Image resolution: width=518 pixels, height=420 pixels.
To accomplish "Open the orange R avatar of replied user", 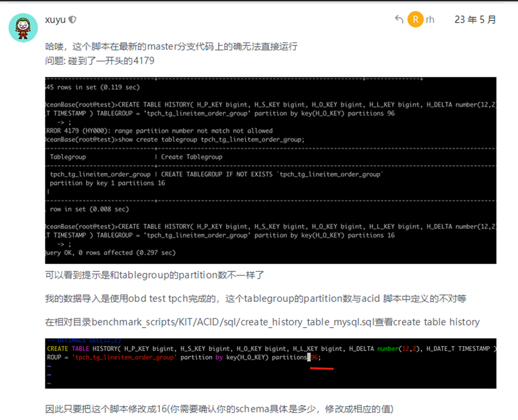I will [x=416, y=19].
